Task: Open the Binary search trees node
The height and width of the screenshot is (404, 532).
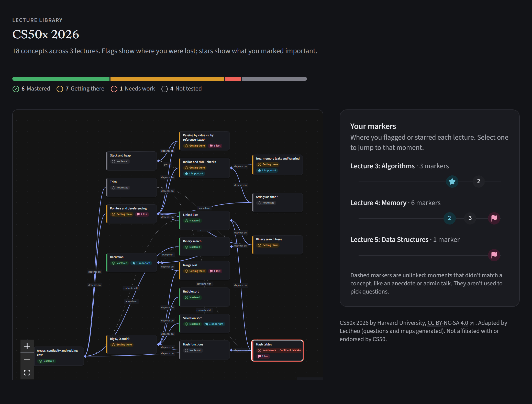Action: (278, 245)
